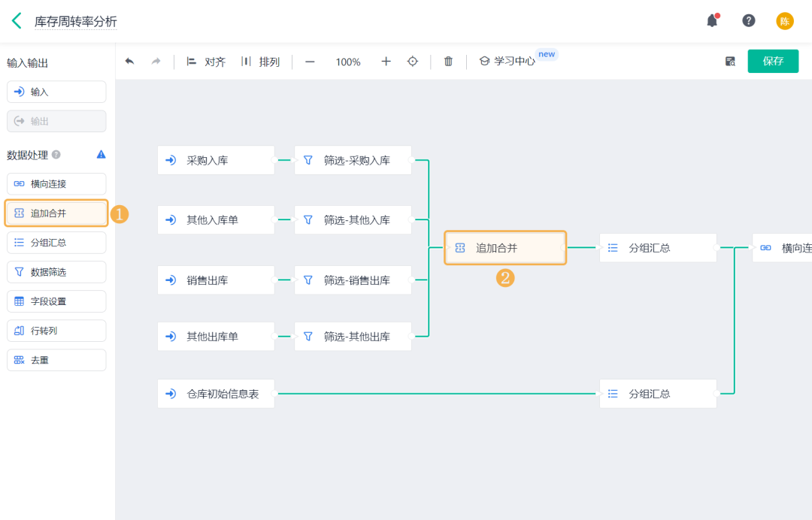This screenshot has height=520, width=812.
Task: Click the preview icon next to Save
Action: point(730,62)
